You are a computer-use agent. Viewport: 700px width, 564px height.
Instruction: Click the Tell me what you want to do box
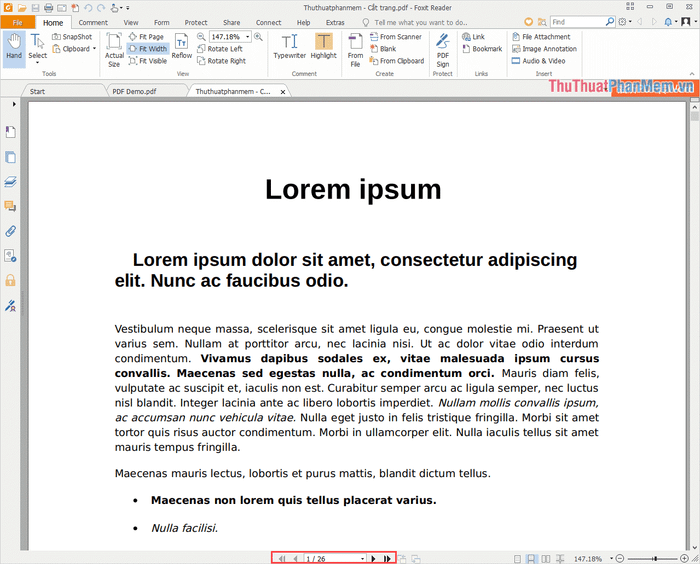tap(415, 22)
